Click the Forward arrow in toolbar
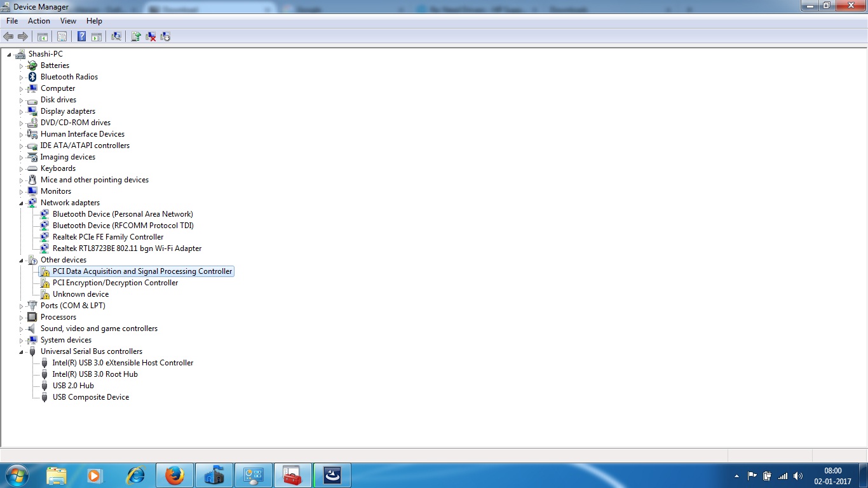This screenshot has width=868, height=488. 23,37
